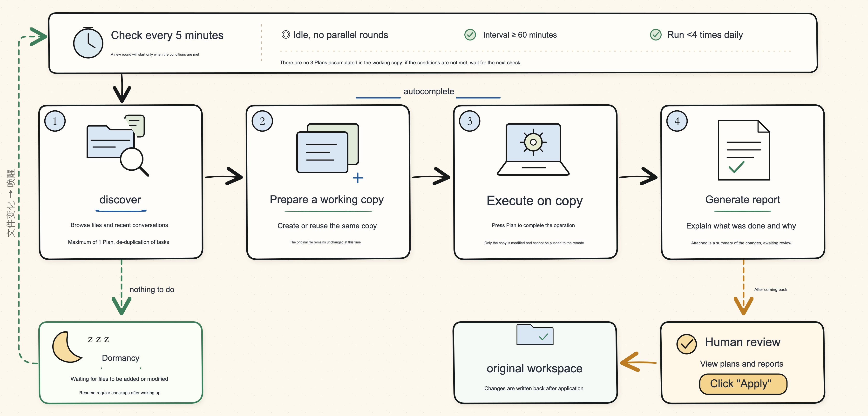Click the blue plus sign under working copy
This screenshot has height=416, width=868.
point(358,178)
